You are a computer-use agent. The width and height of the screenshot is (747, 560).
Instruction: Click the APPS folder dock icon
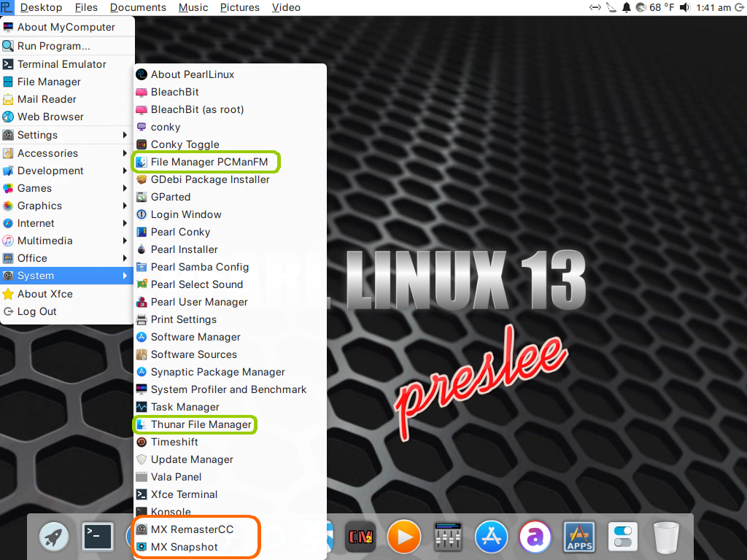(578, 538)
